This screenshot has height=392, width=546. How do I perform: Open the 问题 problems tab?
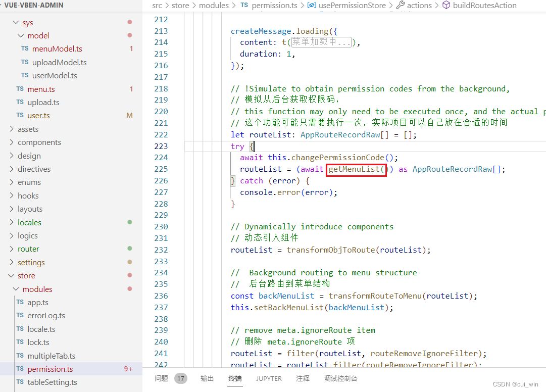point(161,378)
